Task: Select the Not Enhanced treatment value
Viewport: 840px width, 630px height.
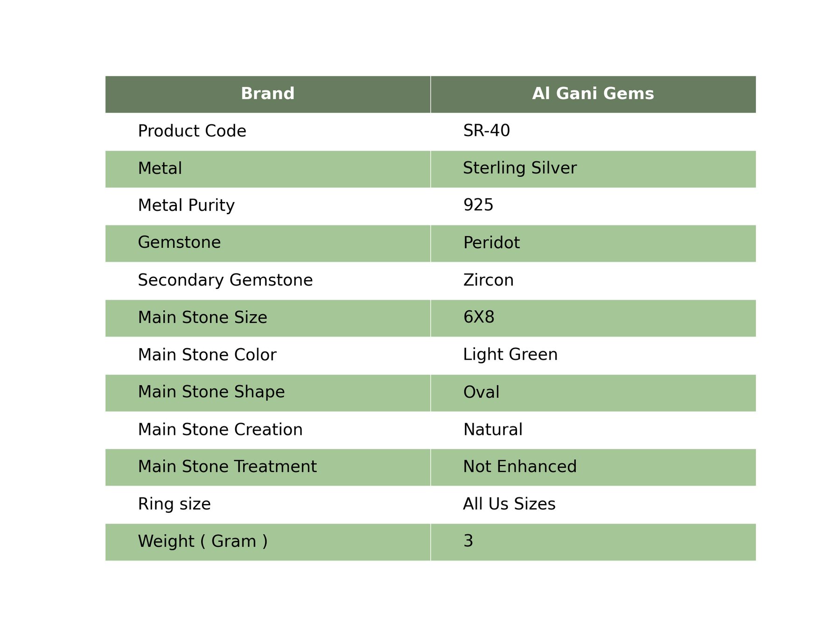Action: tap(520, 467)
